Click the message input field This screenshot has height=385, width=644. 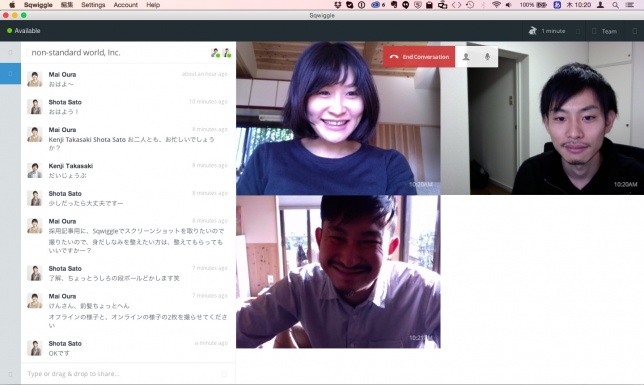[x=128, y=373]
